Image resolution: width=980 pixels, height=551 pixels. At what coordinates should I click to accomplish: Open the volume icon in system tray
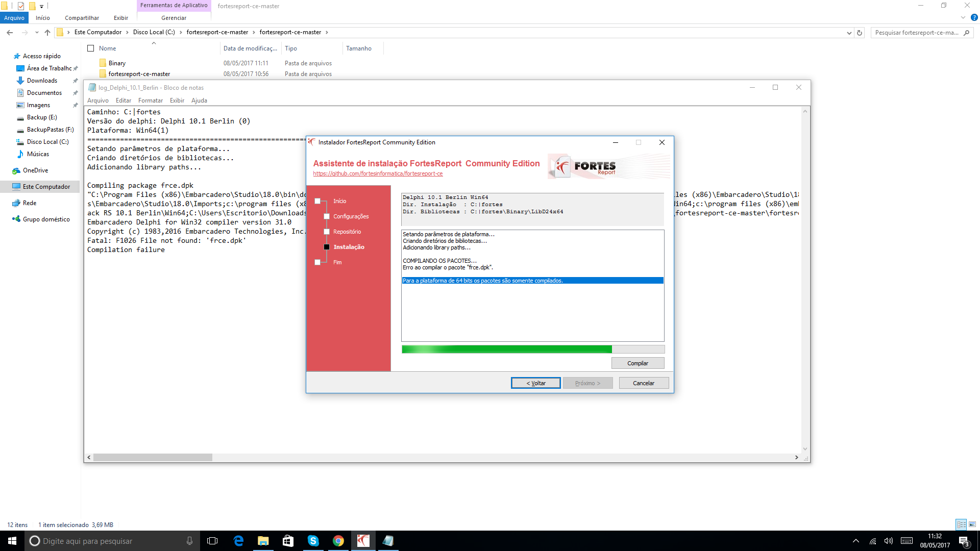tap(889, 541)
